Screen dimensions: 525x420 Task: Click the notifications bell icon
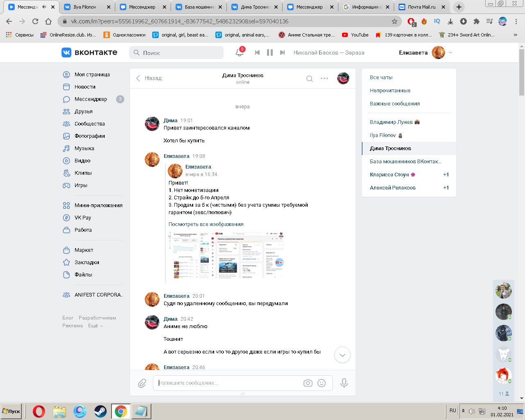[239, 52]
